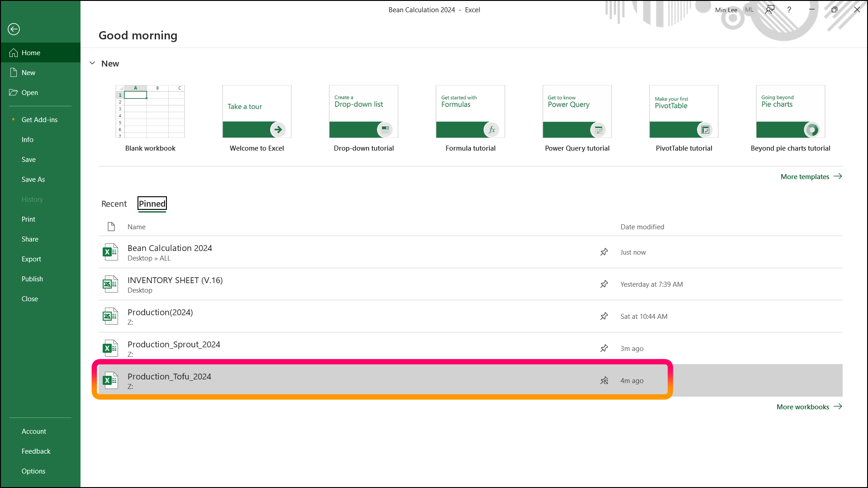868x488 pixels.
Task: Click the file icon for Production_Tofu_2024
Action: 110,380
